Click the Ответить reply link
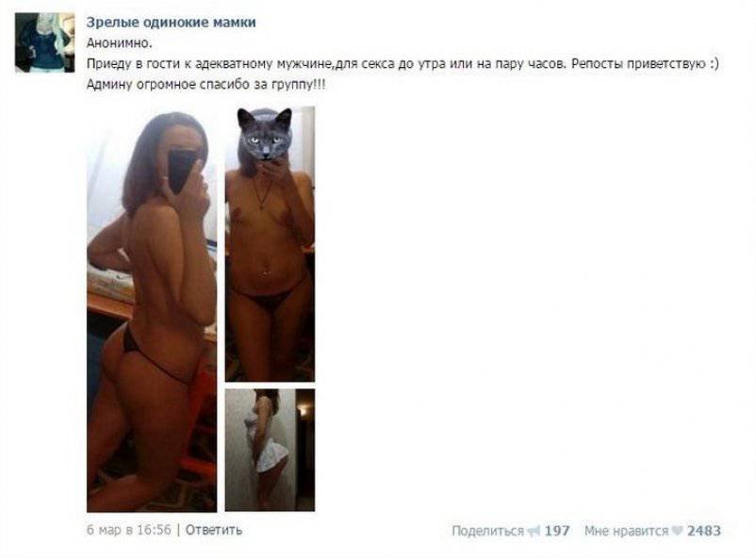756x558 pixels. [214, 530]
